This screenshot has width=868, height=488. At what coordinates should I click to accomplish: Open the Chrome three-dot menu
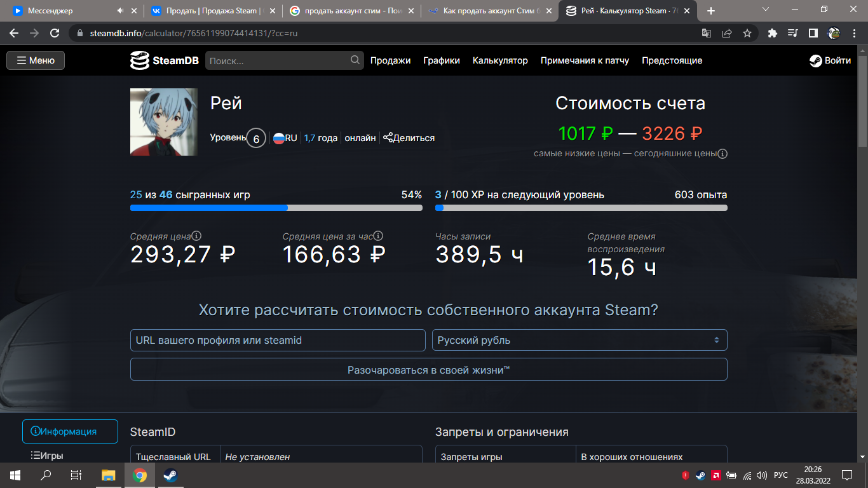(x=855, y=33)
